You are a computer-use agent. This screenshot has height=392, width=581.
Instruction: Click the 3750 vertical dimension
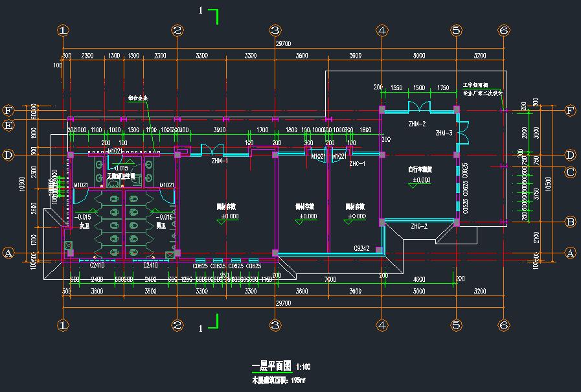(x=536, y=193)
